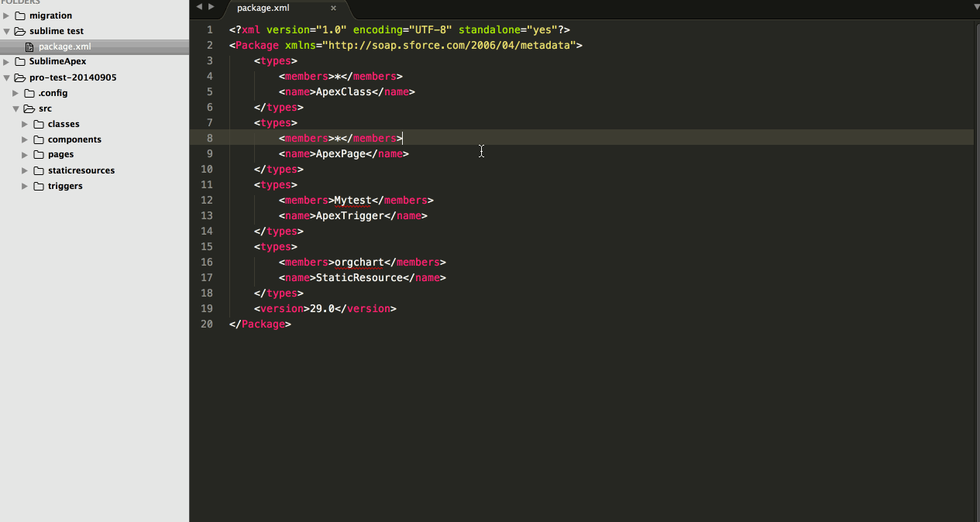Select package.xml in the sidebar
This screenshot has height=522, width=980.
click(x=95, y=46)
